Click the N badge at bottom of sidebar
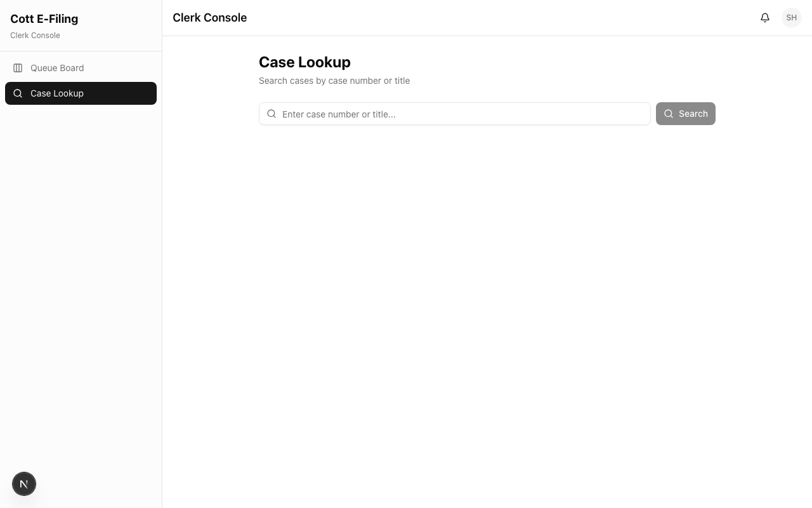The image size is (812, 508). [x=24, y=483]
